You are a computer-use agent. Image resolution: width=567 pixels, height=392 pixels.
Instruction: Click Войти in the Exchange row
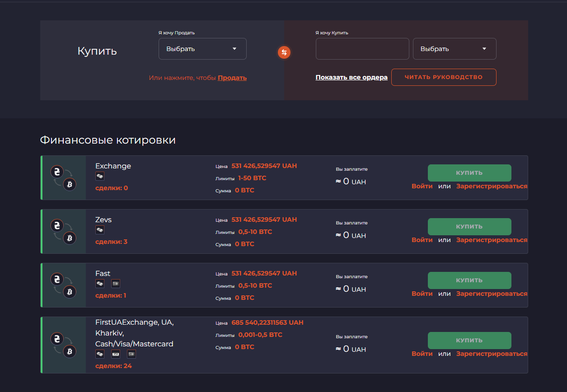click(x=422, y=186)
